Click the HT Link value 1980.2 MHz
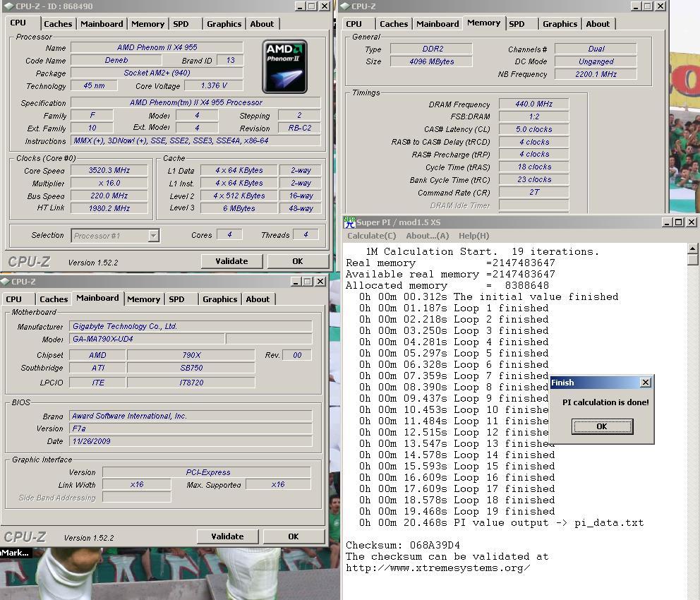700x600 pixels. tap(109, 208)
